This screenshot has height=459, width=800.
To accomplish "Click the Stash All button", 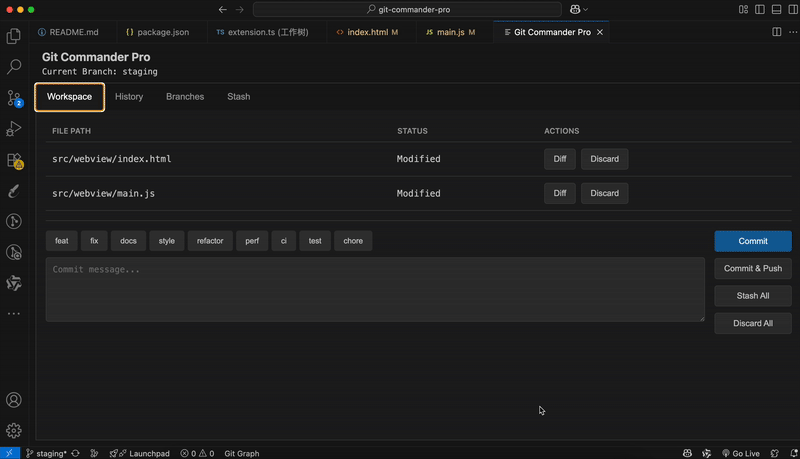I will (753, 296).
